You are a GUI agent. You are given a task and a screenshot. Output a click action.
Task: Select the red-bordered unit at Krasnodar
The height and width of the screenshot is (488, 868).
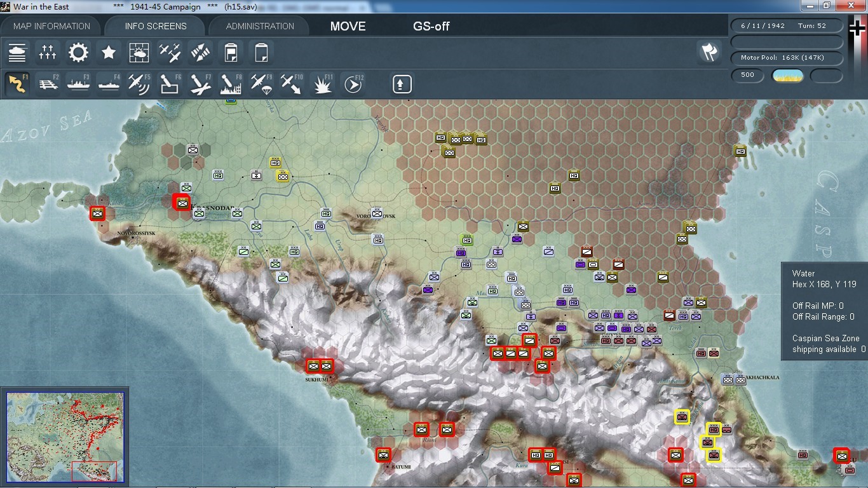coord(182,203)
